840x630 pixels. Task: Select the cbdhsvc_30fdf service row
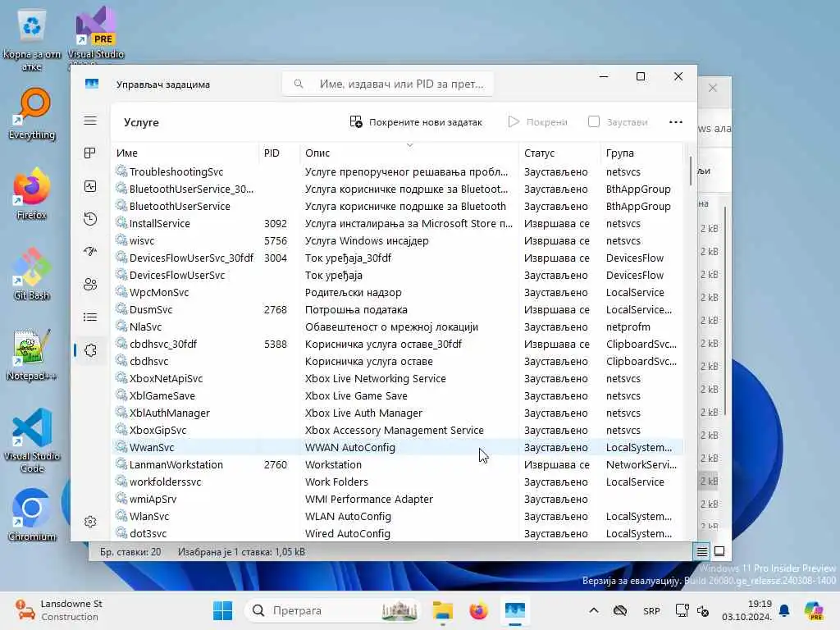[398, 344]
